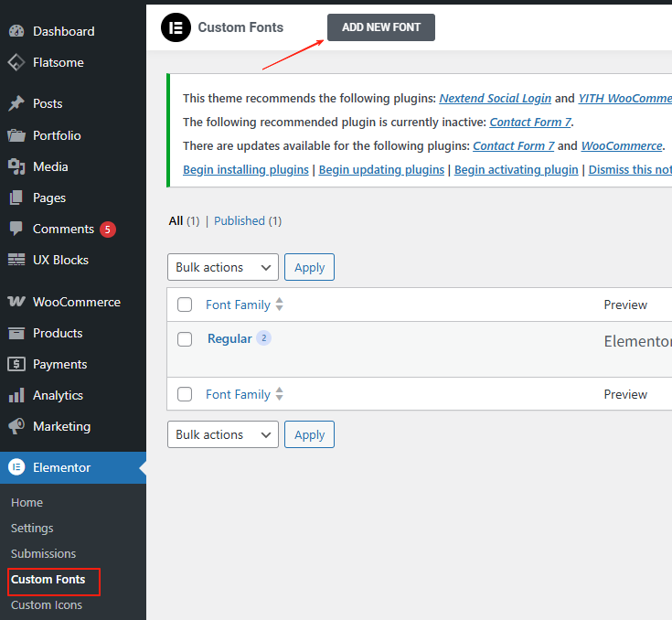Open Custom Icons submenu item
This screenshot has height=620, width=672.
(x=47, y=604)
